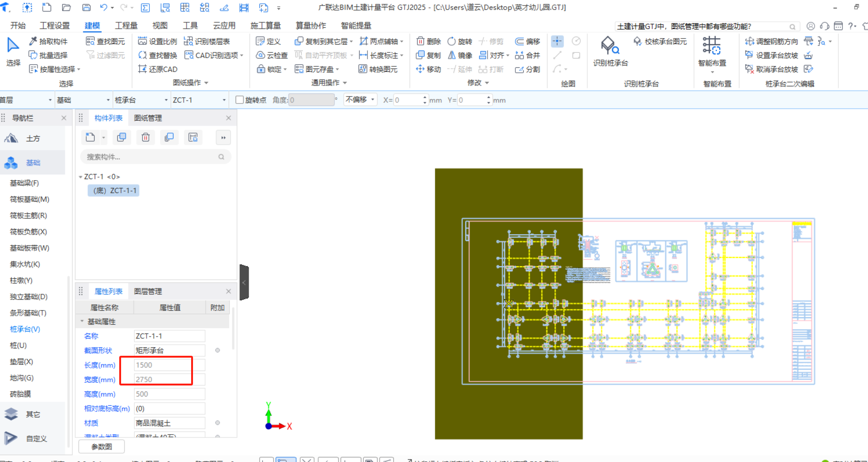The width and height of the screenshot is (868, 462).
Task: Expand CAD识别选项 dropdown
Action: click(x=242, y=55)
